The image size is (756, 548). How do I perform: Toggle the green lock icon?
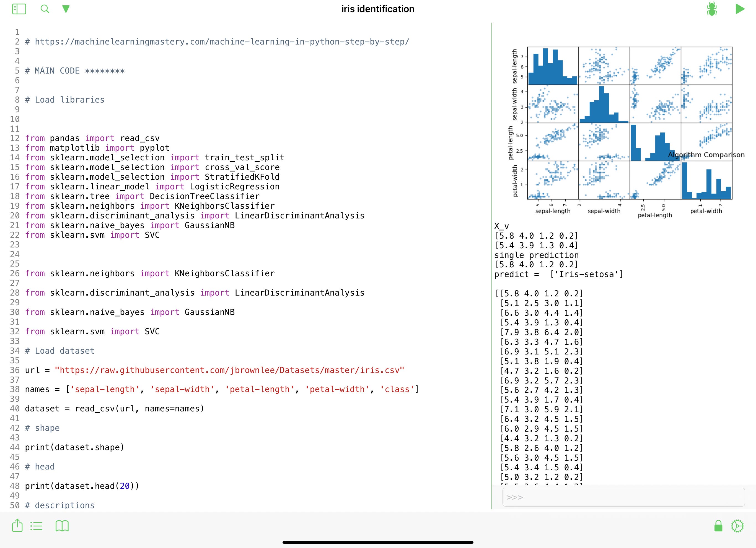(718, 526)
